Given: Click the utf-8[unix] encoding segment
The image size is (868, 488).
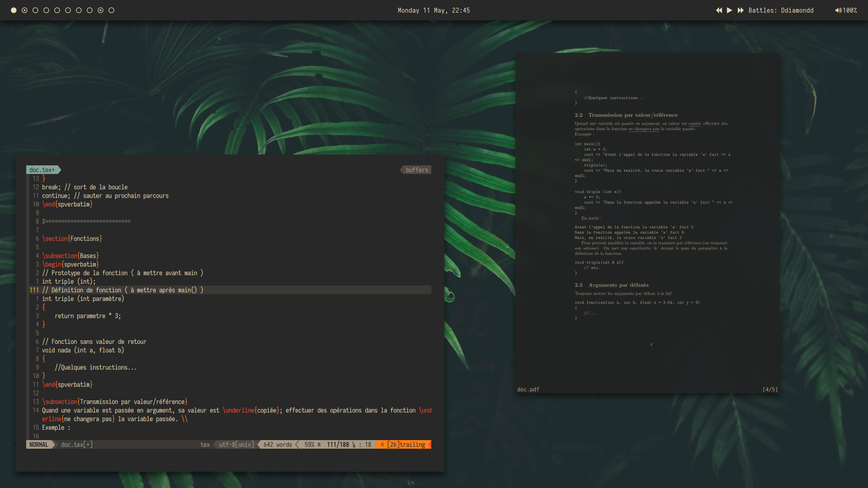Looking at the screenshot, I should (x=236, y=445).
